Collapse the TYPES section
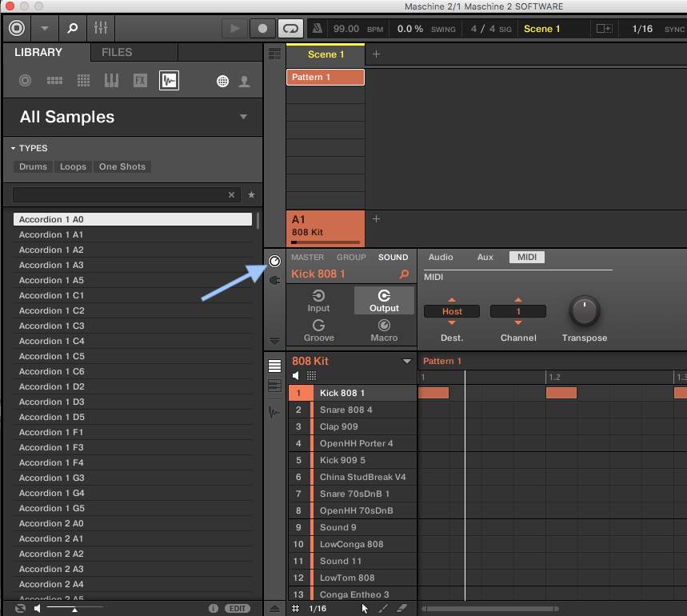687x616 pixels. [12, 148]
